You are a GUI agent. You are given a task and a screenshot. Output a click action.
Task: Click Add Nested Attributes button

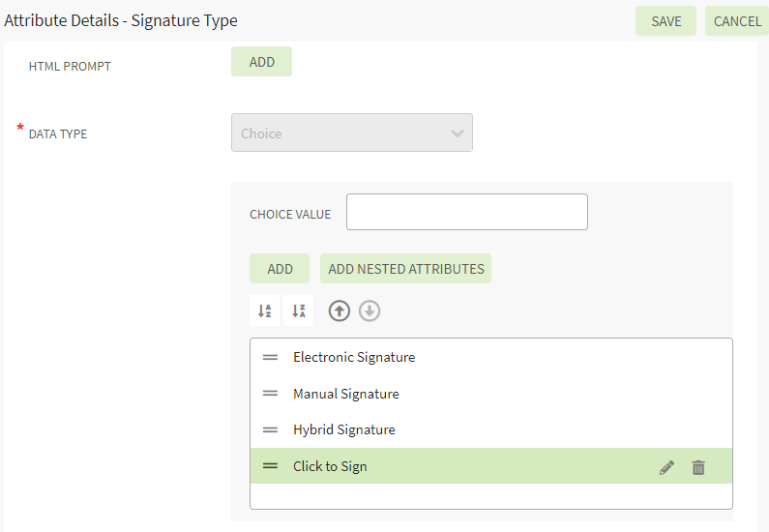[406, 269]
